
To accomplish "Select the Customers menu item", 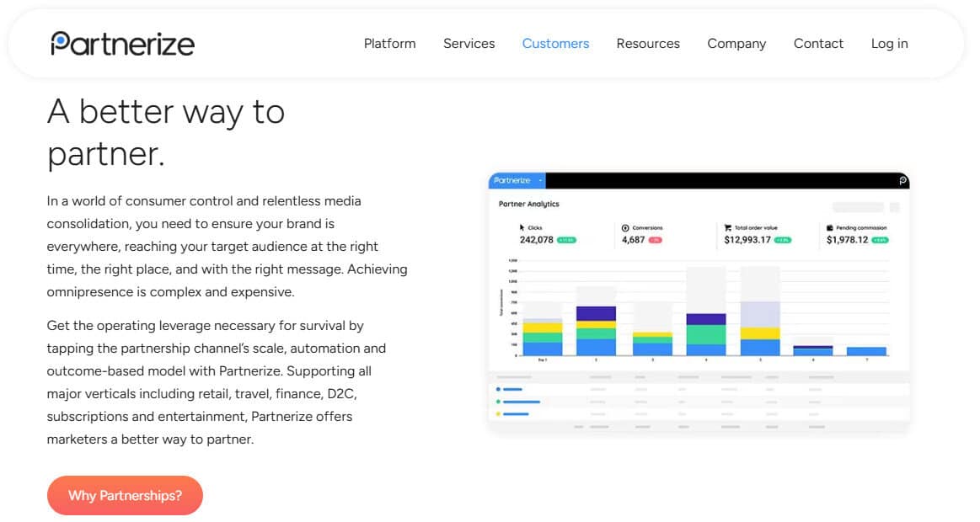I will pos(555,44).
